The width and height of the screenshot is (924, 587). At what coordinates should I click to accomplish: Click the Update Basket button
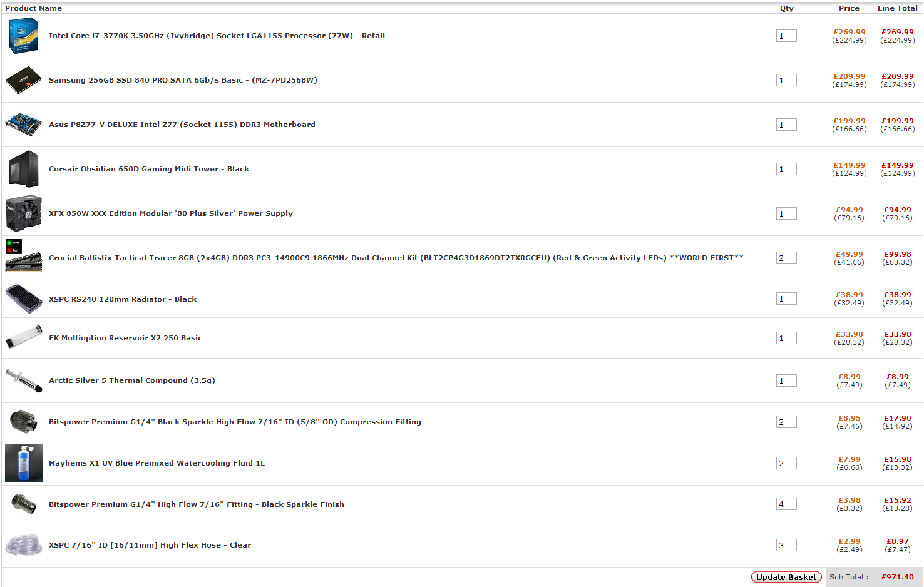(786, 577)
